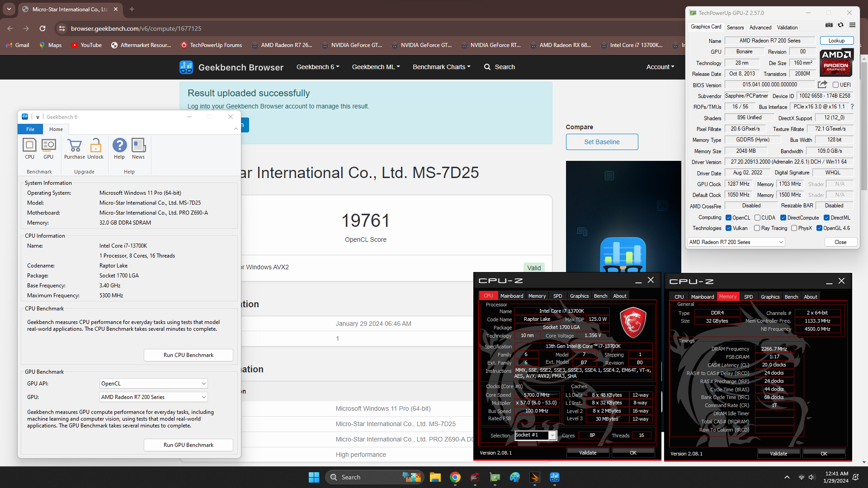Click the Close button in GPU-Z
Image resolution: width=868 pixels, height=488 pixels.
pos(840,242)
